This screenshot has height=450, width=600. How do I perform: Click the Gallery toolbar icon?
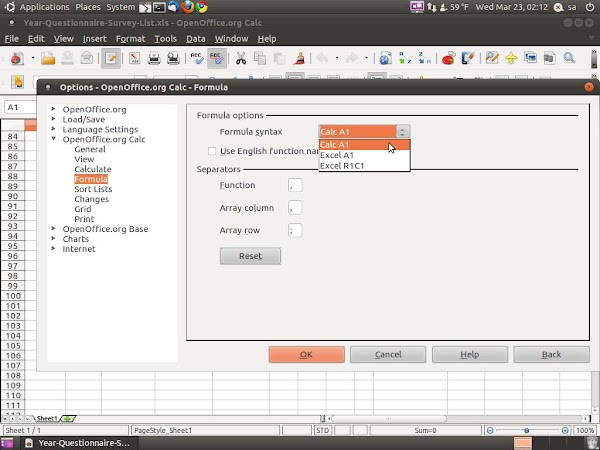tap(531, 59)
